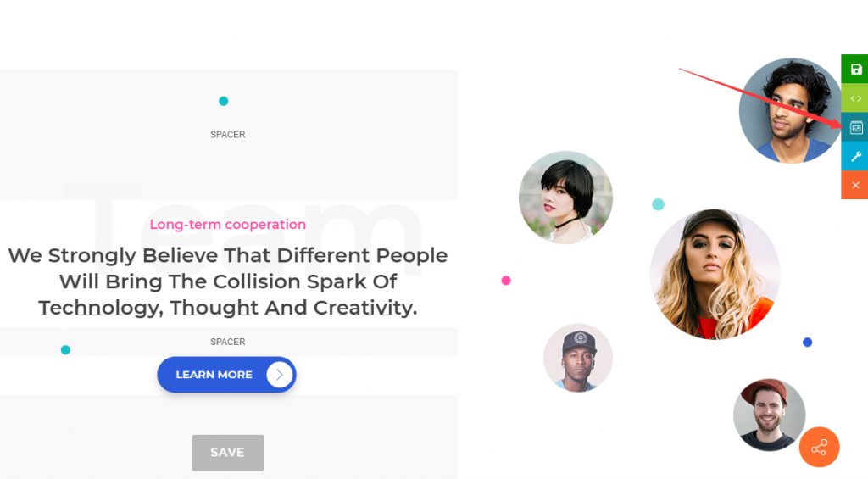Select the "We Strongly Believe" headline text
The image size is (868, 479).
point(227,281)
